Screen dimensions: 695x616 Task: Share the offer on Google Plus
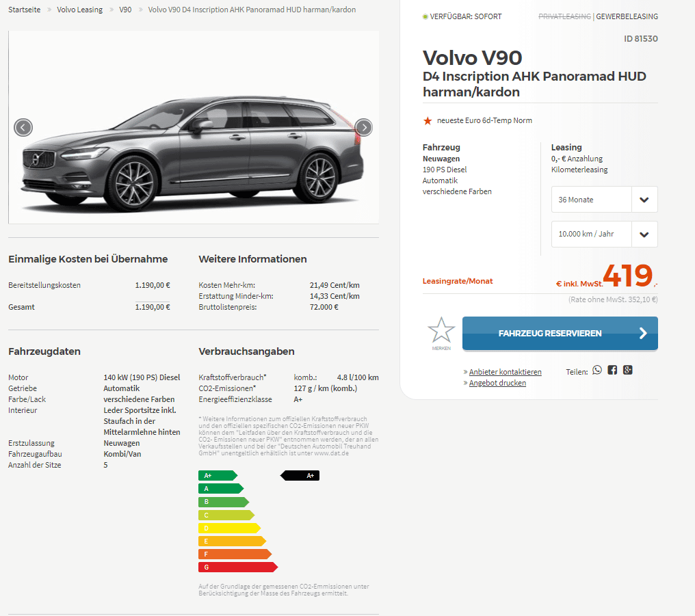(x=628, y=371)
